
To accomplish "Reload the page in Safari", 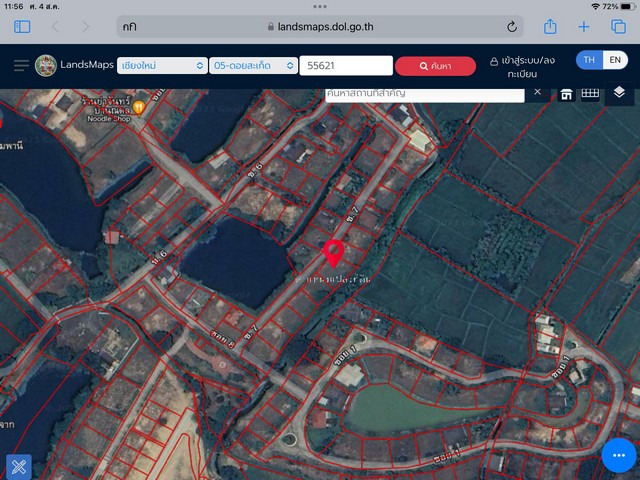I will [x=512, y=27].
